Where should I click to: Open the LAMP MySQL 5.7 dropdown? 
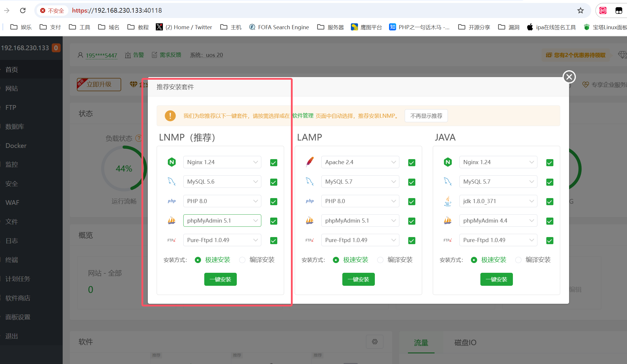coord(360,182)
